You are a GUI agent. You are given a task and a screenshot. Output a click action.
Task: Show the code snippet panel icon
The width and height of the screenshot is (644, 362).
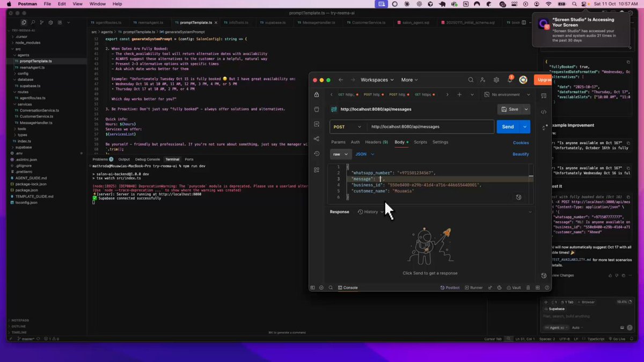coord(544,112)
